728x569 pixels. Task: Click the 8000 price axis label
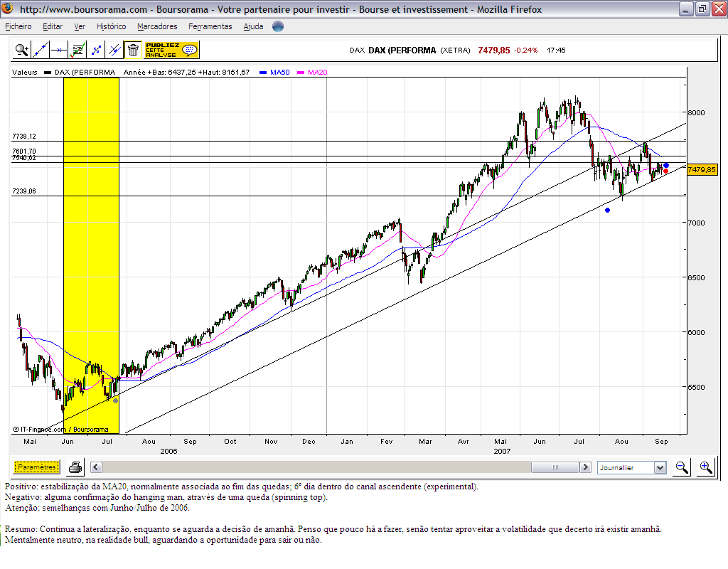pos(697,113)
